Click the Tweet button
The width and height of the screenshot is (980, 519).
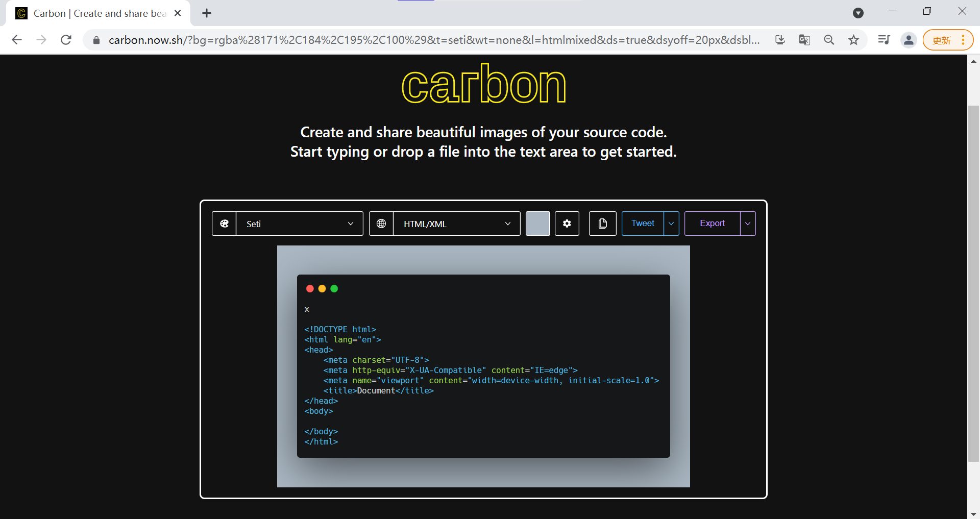[x=643, y=224]
